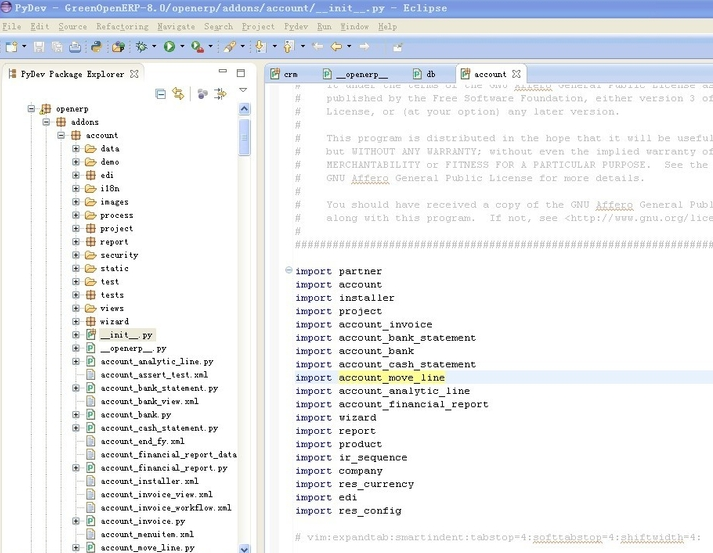Maximize the Package Explorer panel

coord(240,73)
